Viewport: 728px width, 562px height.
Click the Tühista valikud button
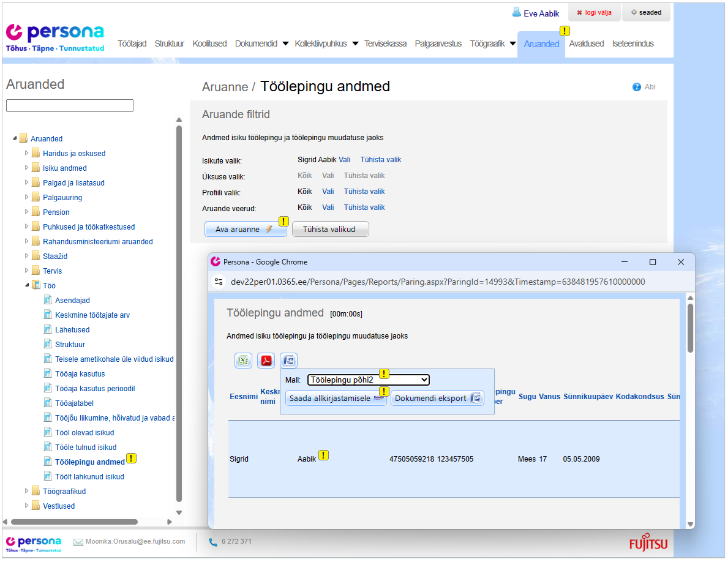330,230
